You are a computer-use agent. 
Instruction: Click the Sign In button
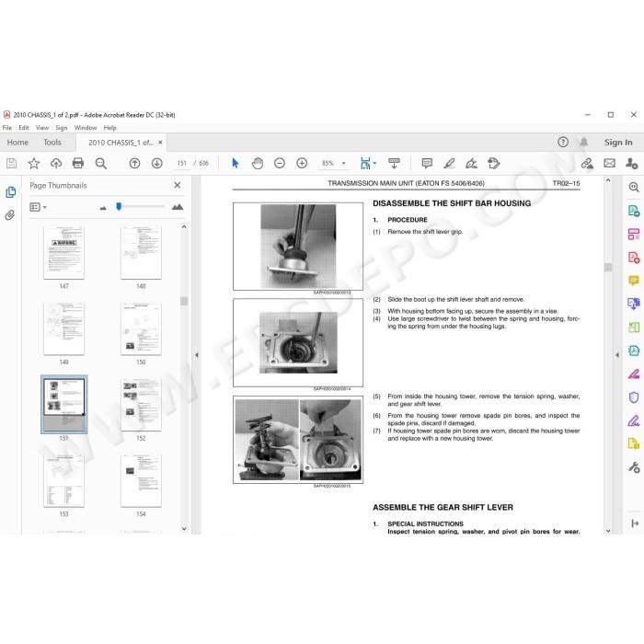pos(618,143)
